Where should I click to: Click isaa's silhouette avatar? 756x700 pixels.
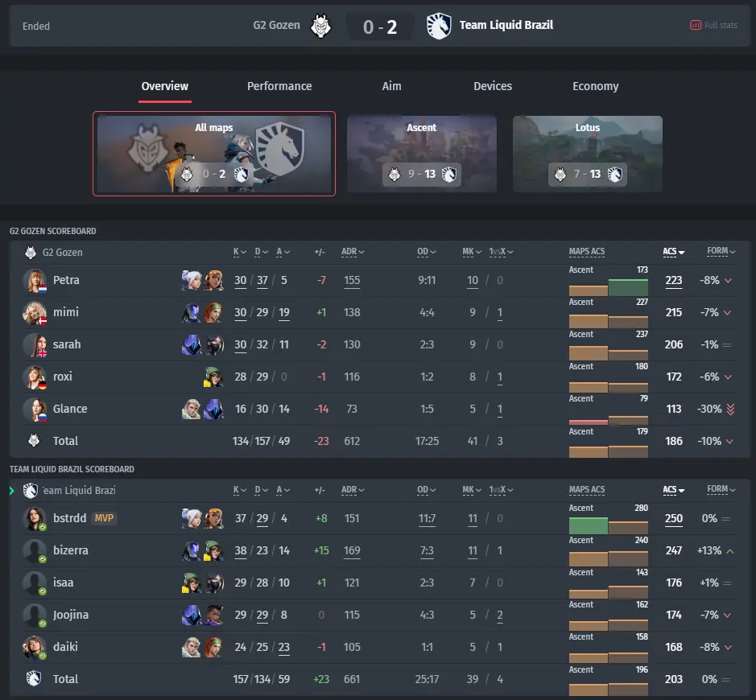(x=35, y=583)
